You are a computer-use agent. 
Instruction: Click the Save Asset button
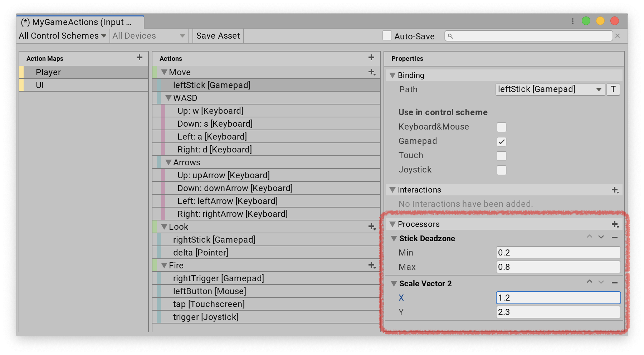point(218,36)
